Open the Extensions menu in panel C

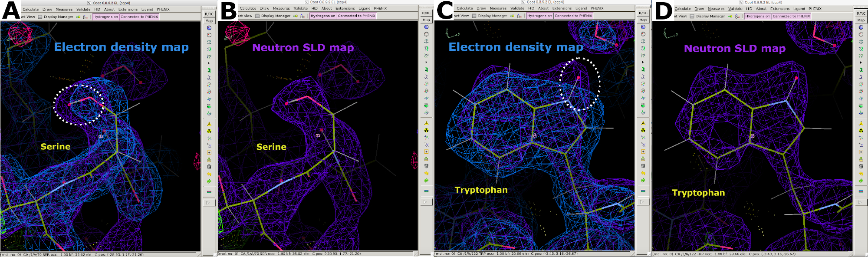click(562, 8)
